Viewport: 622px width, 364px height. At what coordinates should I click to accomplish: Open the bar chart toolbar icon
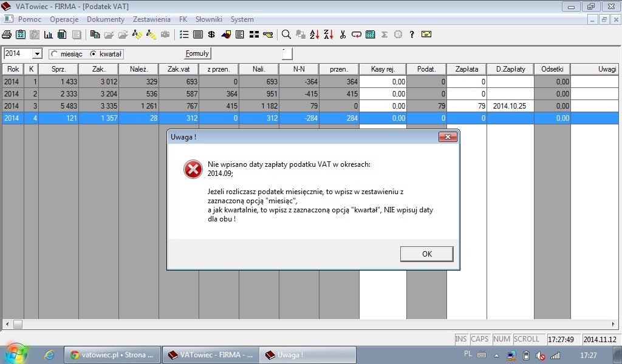(48, 35)
